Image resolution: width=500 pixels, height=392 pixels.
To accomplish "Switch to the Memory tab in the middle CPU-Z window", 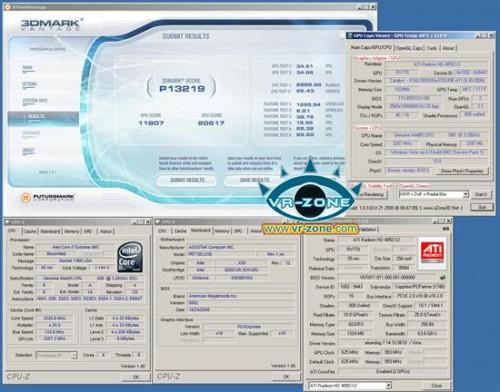I will click(x=222, y=231).
